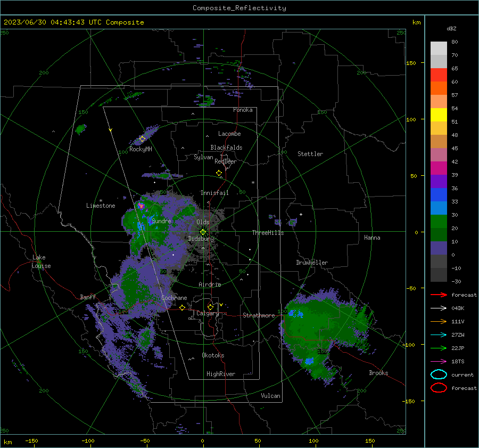Click the red forecast ellipse legend icon
479x448 pixels.
(439, 388)
